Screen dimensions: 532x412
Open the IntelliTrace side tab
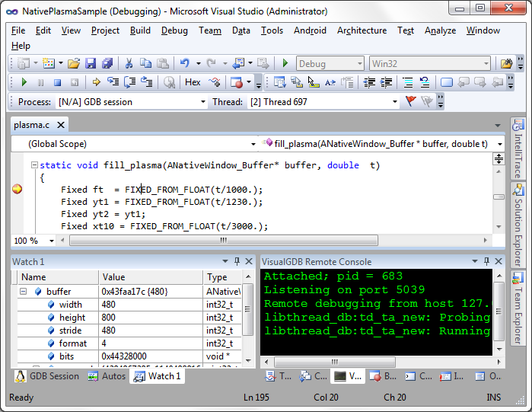tap(518, 149)
